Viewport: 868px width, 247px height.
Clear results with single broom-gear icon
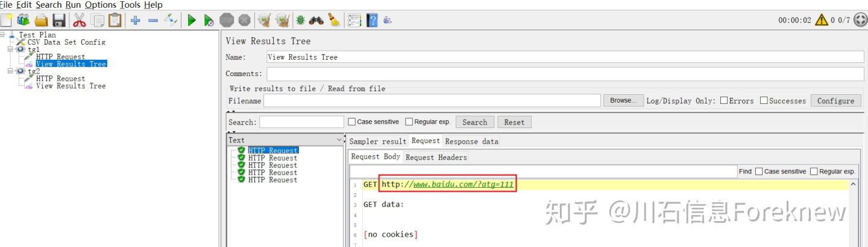point(264,21)
